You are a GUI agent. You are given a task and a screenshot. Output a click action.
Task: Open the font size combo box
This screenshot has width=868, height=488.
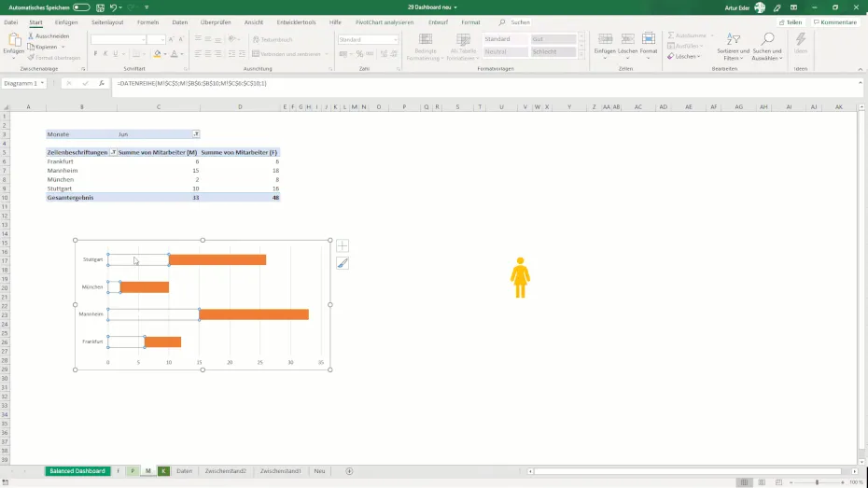[156, 39]
